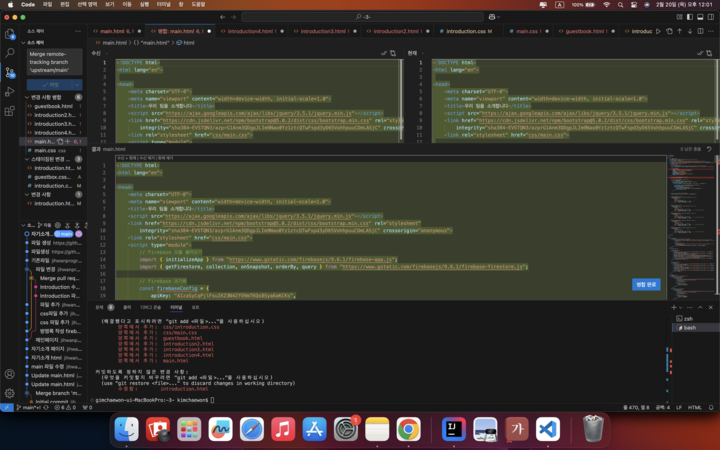Go to previous conflict with up arrow
This screenshot has height=450, width=720.
(x=680, y=31)
